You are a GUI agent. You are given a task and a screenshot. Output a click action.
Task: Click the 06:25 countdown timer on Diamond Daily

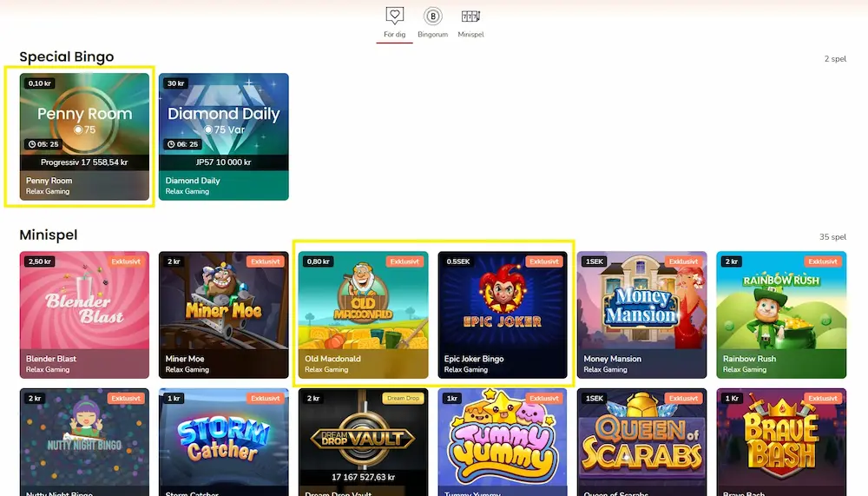(x=182, y=144)
